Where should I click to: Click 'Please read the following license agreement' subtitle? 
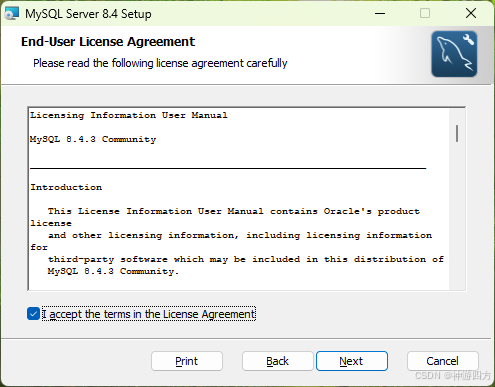point(160,63)
